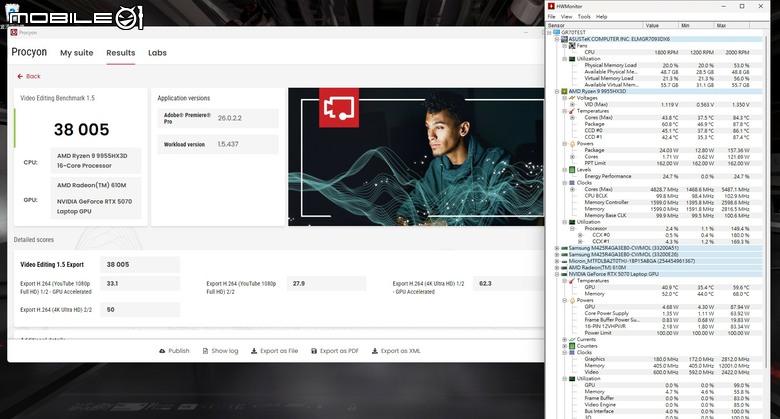This screenshot has height=419, width=780.
Task: Open the Tools menu in HWMonitor
Action: click(584, 16)
